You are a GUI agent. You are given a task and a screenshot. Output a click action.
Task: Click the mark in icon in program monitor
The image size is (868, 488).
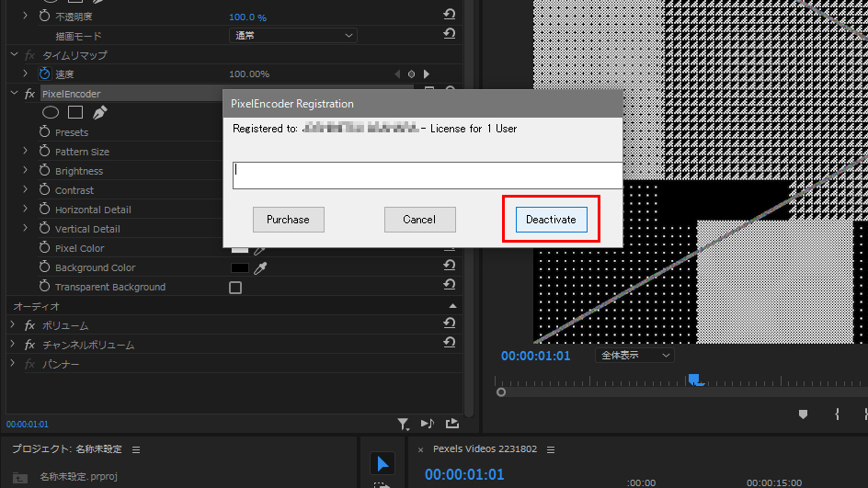837,414
